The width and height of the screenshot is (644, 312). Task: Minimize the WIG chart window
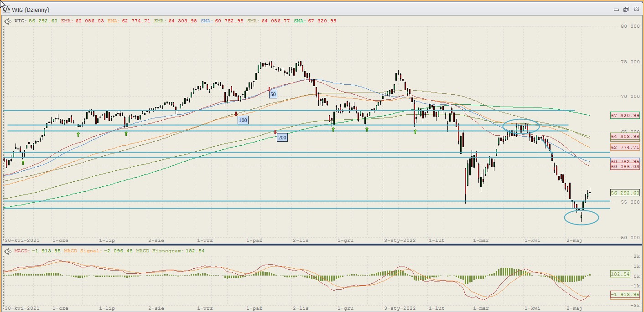[617, 10]
